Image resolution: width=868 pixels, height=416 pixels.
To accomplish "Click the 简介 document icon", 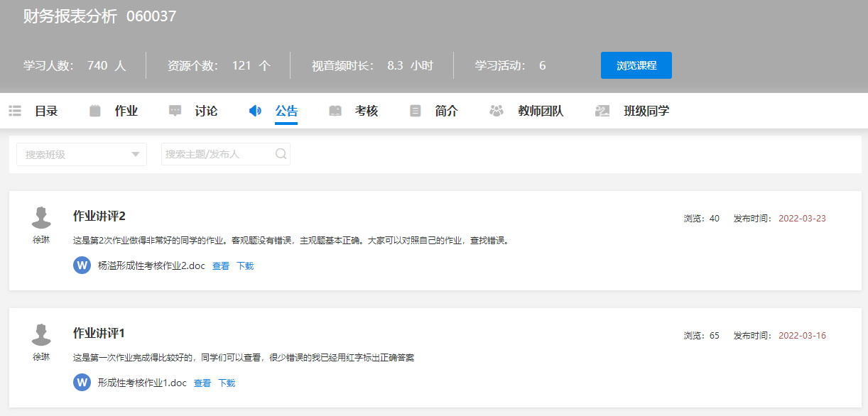I will click(416, 111).
